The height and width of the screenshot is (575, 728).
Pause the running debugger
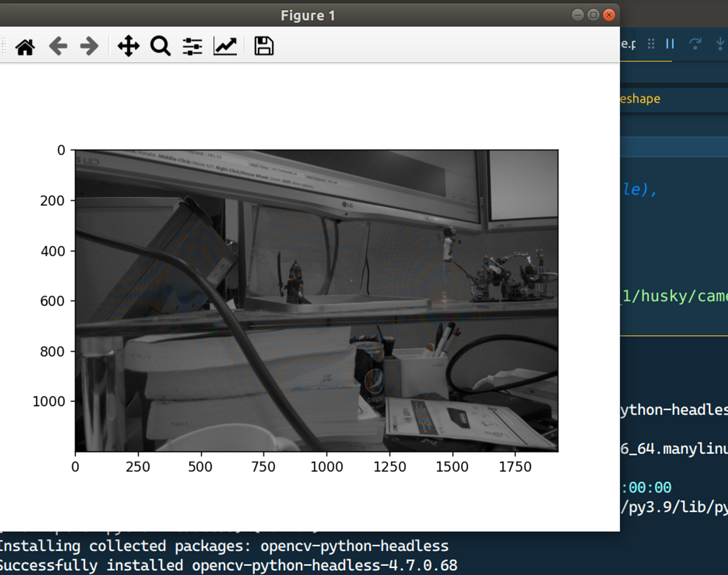point(670,44)
